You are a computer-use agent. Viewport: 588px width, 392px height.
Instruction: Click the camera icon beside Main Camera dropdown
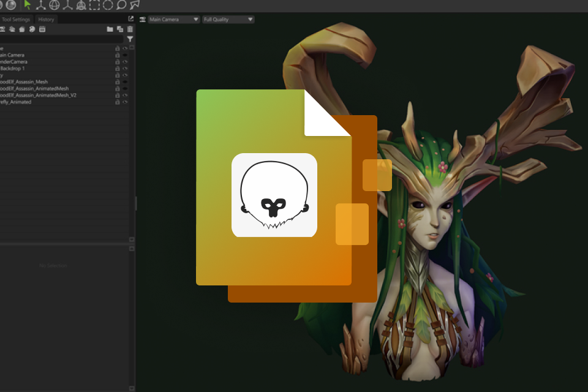[143, 20]
